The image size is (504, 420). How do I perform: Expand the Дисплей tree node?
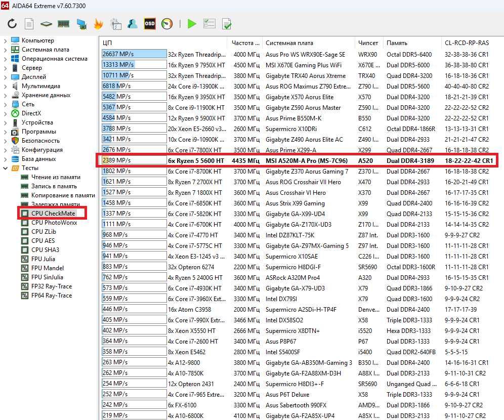tap(5, 77)
